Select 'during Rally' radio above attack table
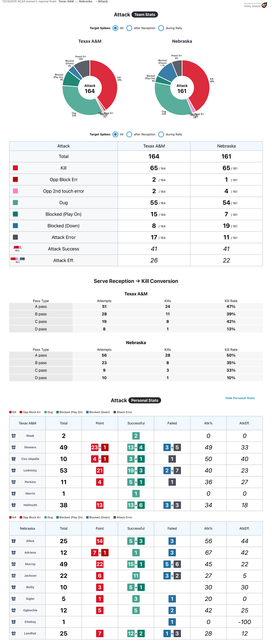 click(x=161, y=134)
